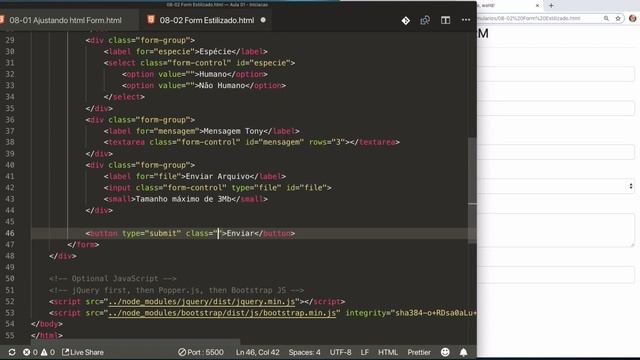Switch to 08-01 Ajustando html Form.html tab
The width and height of the screenshot is (640, 360).
tap(65, 20)
